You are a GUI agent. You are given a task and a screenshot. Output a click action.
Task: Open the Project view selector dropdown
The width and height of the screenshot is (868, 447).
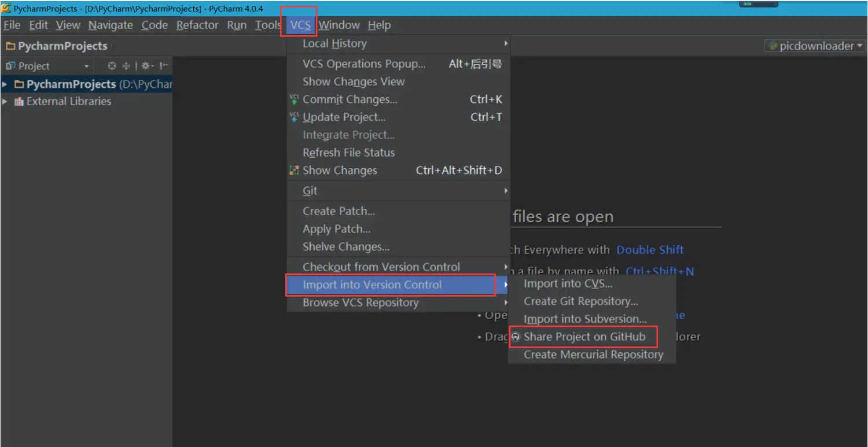pyautogui.click(x=47, y=66)
